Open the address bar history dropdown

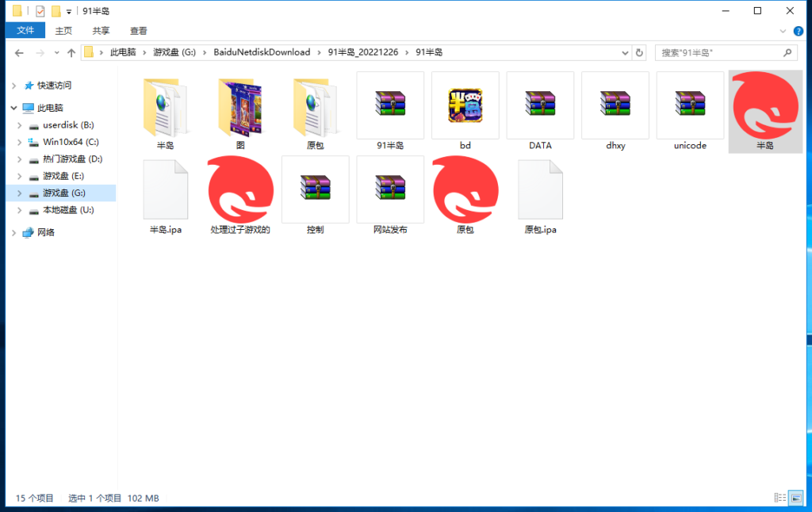[x=625, y=52]
